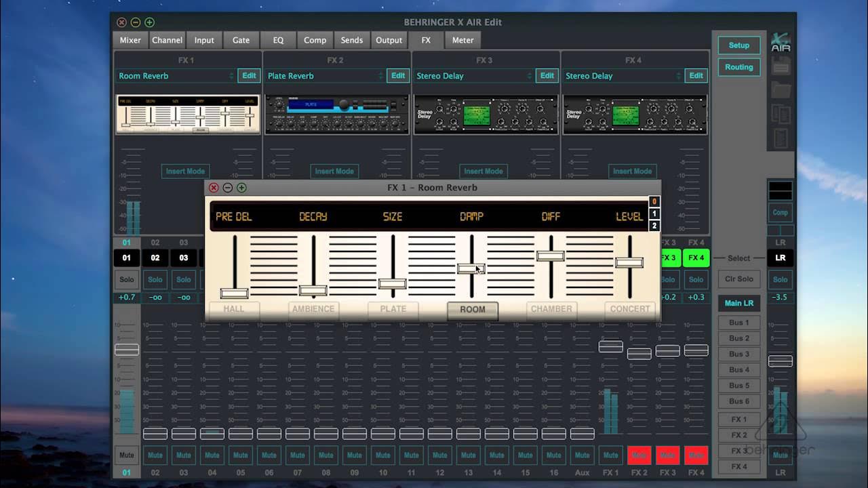Toggle Insert Mode for FX 2
The height and width of the screenshot is (488, 868).
point(334,171)
